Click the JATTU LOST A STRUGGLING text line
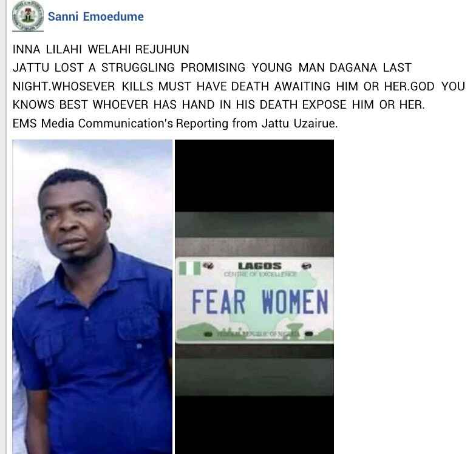 point(212,67)
